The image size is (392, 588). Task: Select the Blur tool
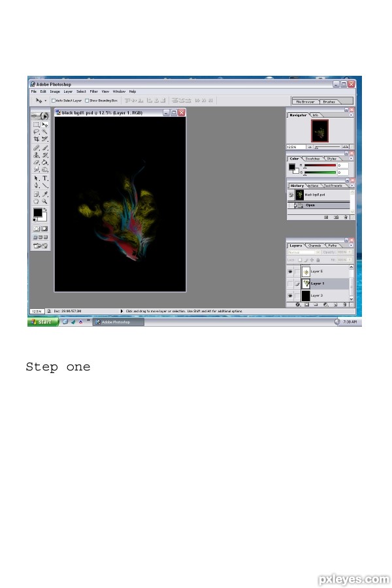coord(37,169)
